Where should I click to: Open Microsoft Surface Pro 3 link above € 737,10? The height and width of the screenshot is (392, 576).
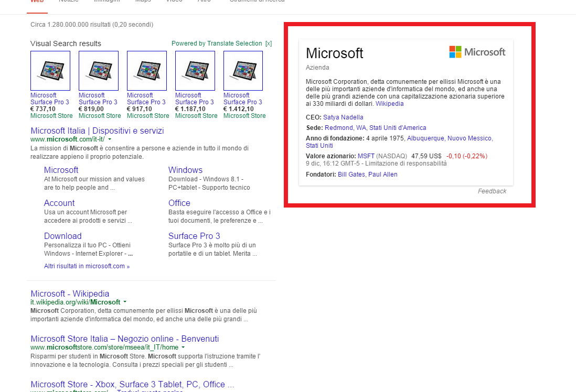click(x=50, y=99)
